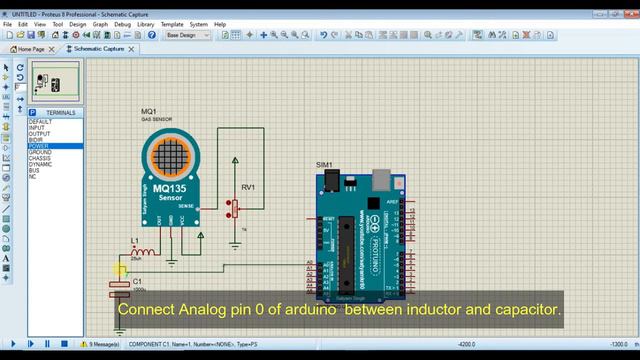Viewport: 640px width, 360px height.
Task: Select BIDIR in terminals list
Action: click(56, 140)
